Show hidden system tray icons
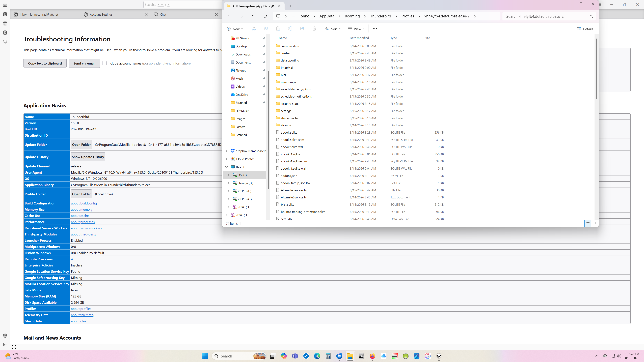This screenshot has width=644, height=362. coord(597,356)
